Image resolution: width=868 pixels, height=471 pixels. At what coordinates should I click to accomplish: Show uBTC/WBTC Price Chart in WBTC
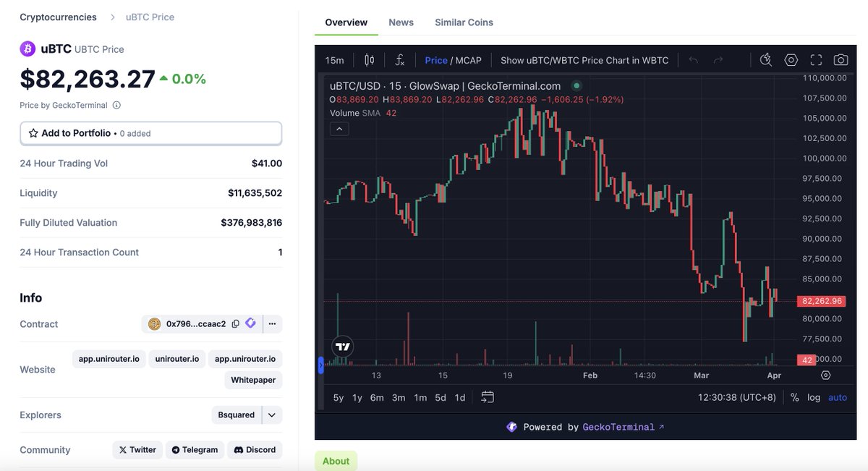[x=584, y=60]
